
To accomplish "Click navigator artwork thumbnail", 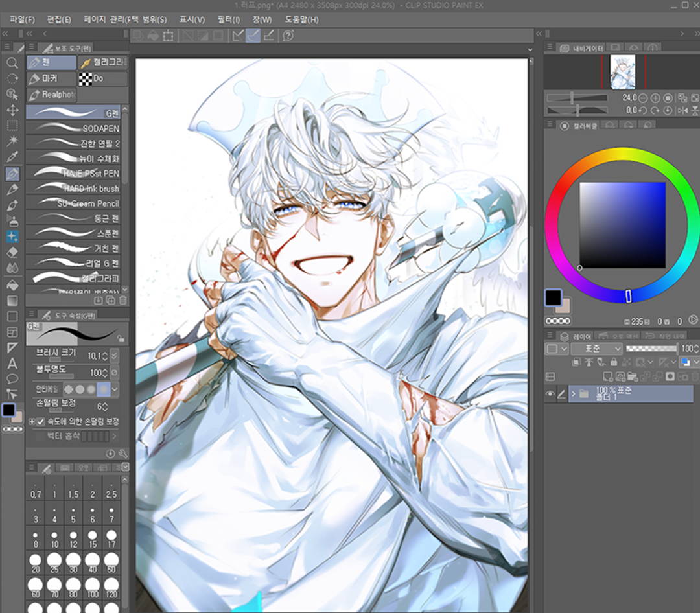I will (622, 72).
